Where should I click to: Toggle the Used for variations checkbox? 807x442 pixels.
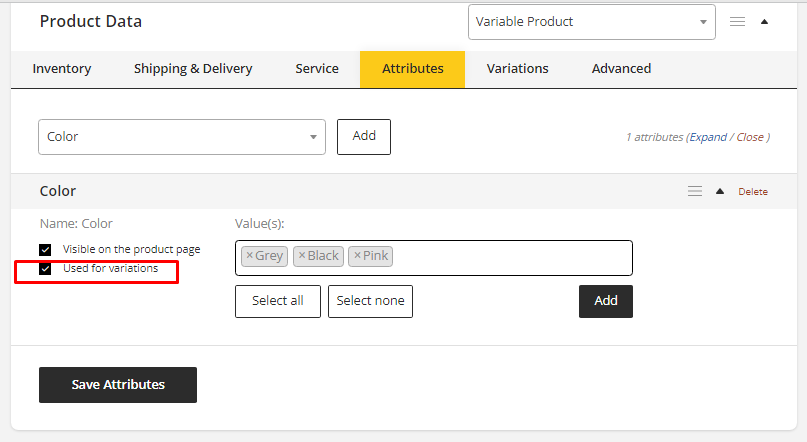pyautogui.click(x=45, y=269)
